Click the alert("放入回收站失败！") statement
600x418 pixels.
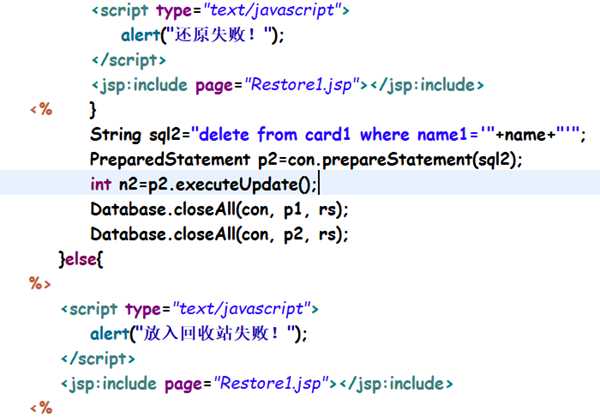(199, 334)
